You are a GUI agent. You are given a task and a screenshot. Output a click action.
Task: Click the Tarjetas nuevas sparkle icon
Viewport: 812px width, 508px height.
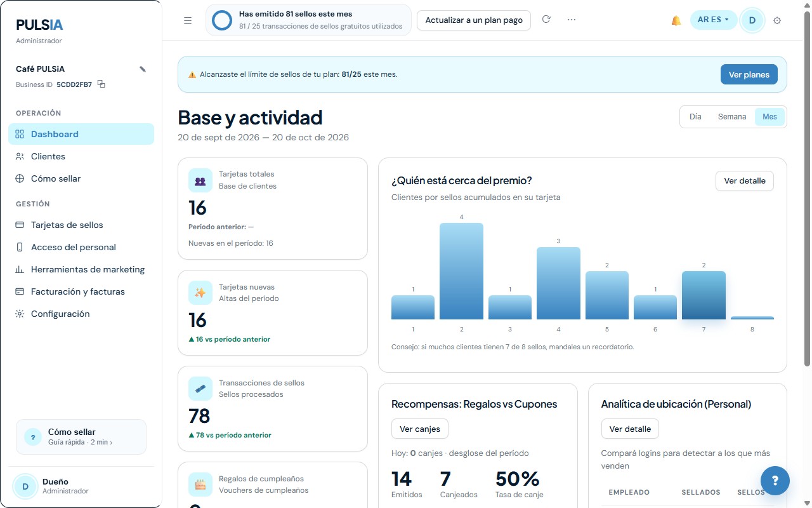(200, 293)
